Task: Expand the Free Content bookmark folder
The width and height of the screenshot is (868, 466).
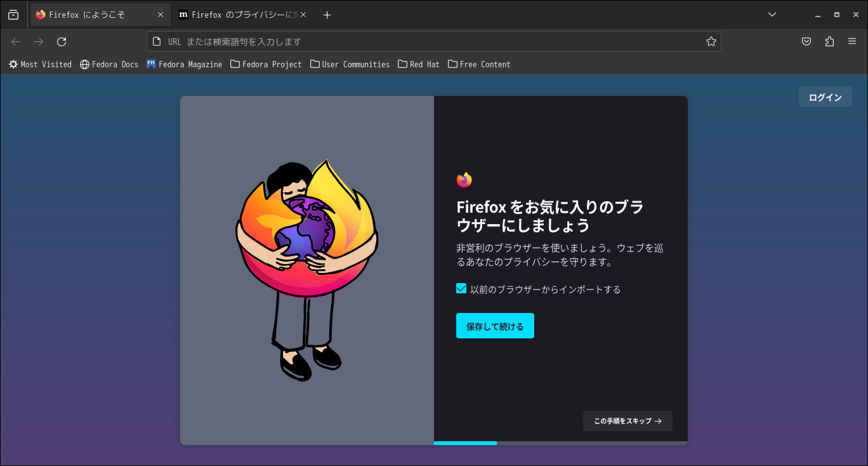Action: [x=479, y=64]
